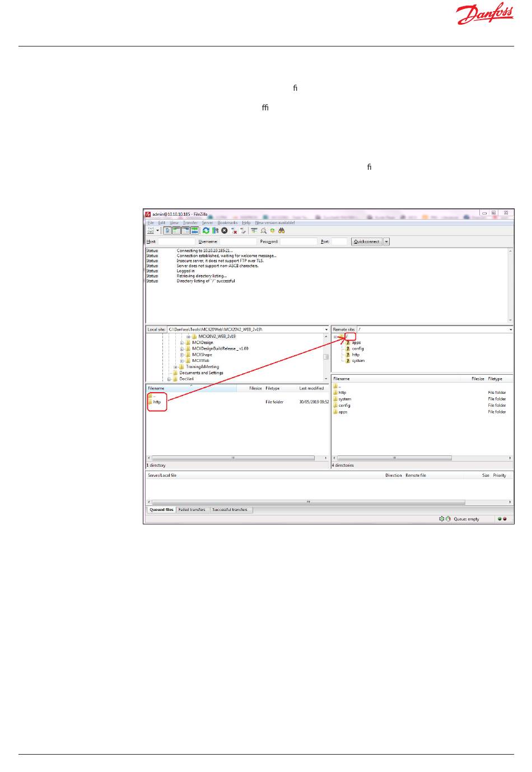Image resolution: width=532 pixels, height=772 pixels.
Task: Click the Danfoss logo
Action: [486, 14]
